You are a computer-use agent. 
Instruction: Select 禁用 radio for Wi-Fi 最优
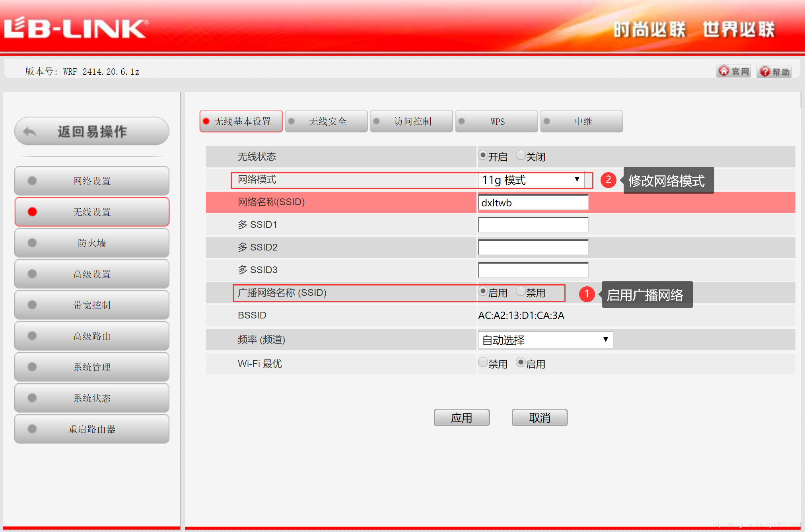[x=483, y=362]
